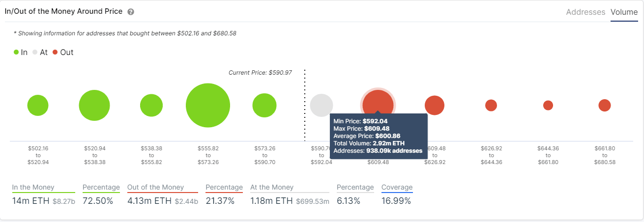Click the $573.26 to $590.70 green bubble

(264, 106)
